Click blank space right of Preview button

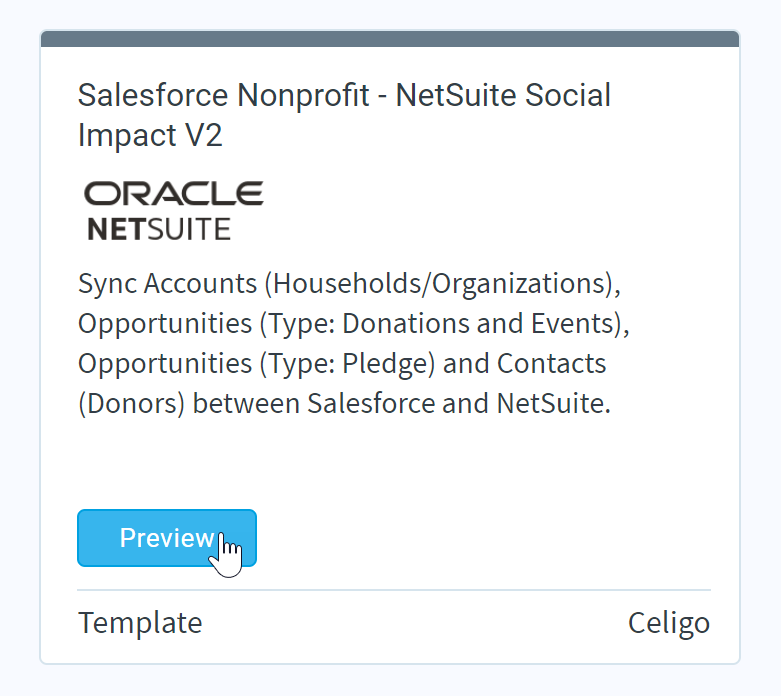coord(483,538)
